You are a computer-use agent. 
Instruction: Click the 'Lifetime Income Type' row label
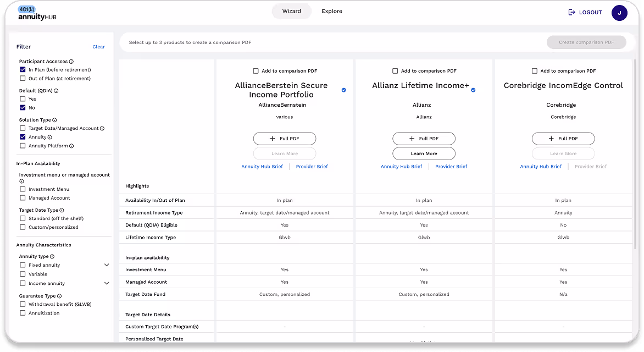151,237
